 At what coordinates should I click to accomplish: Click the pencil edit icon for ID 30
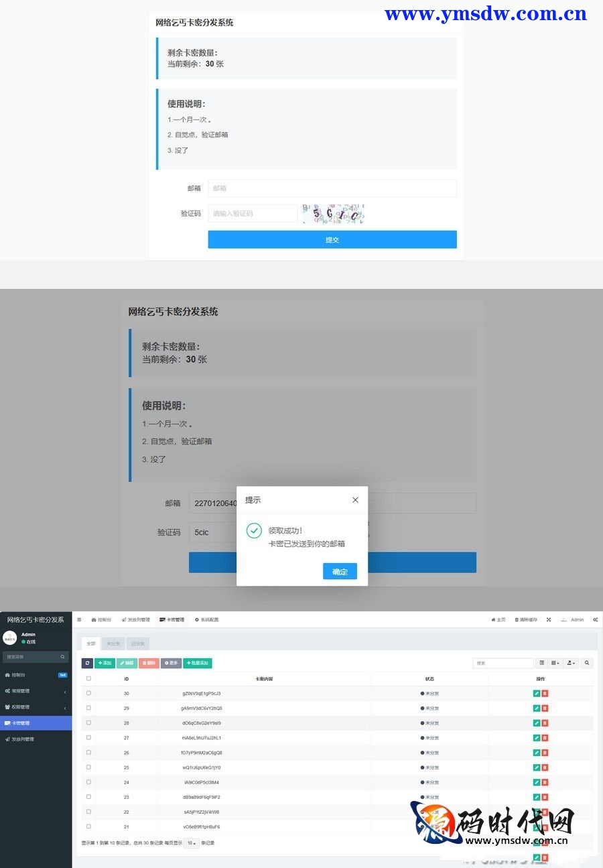(x=536, y=693)
